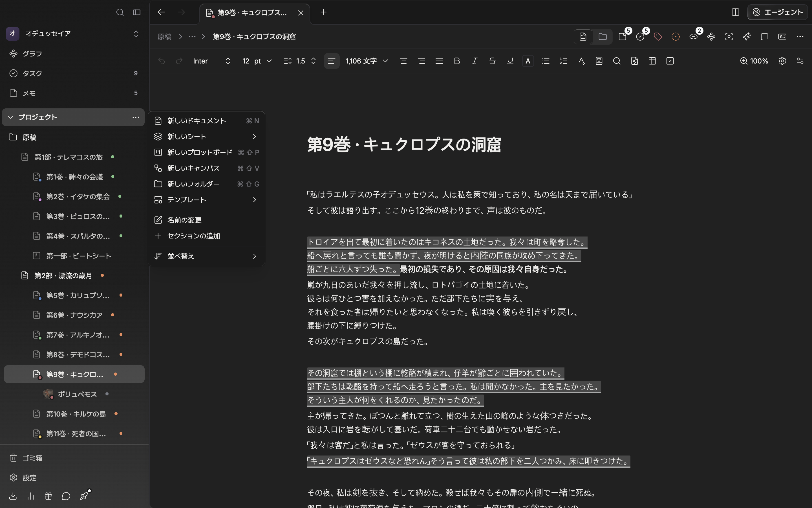This screenshot has height=508, width=812.
Task: Insert a bulleted list
Action: 546,61
